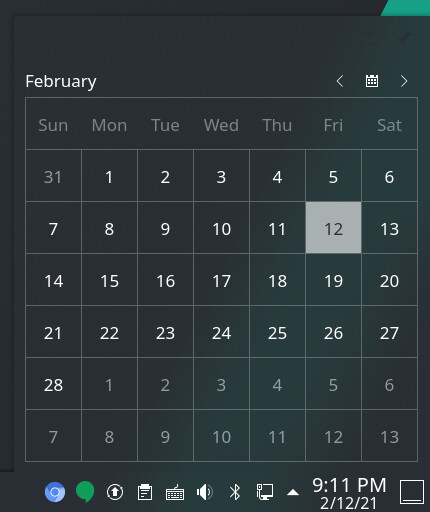Viewport: 430px width, 512px height.
Task: Open the green Hangouts chat icon
Action: (x=85, y=492)
